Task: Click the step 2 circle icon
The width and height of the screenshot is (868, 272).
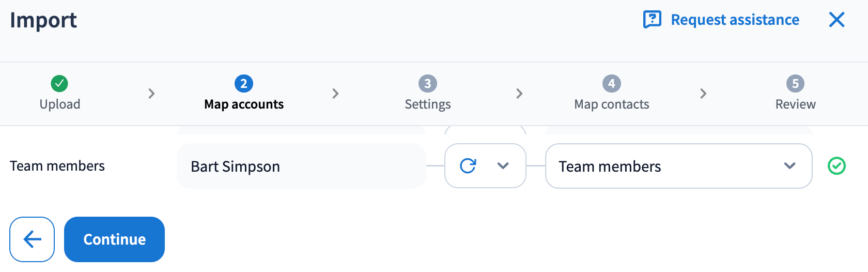Action: pyautogui.click(x=244, y=83)
